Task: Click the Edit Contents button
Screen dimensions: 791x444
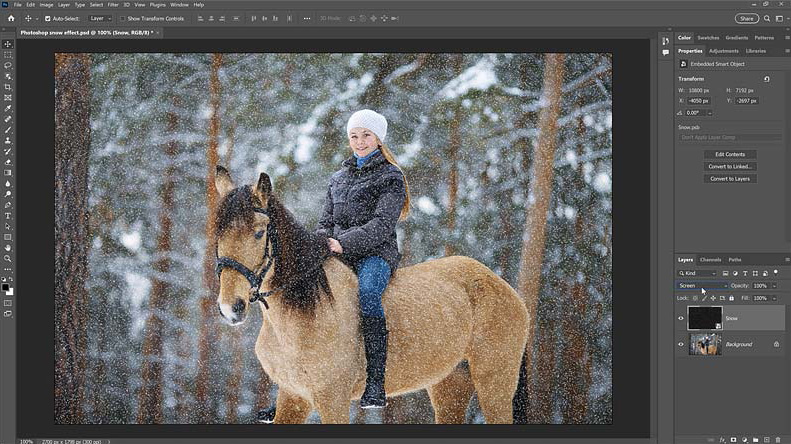Action: coord(729,154)
